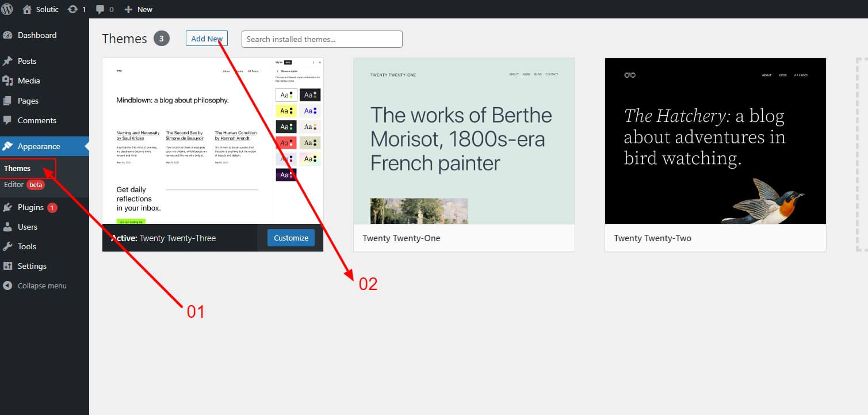This screenshot has width=868, height=415.
Task: Open the Solutic site home icon
Action: tap(27, 9)
